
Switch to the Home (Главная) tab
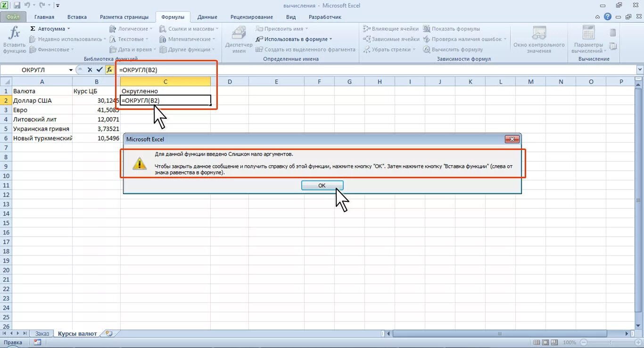click(44, 17)
